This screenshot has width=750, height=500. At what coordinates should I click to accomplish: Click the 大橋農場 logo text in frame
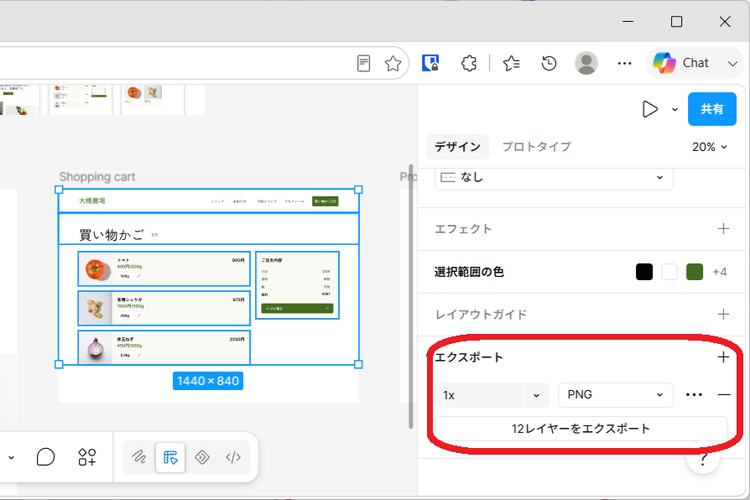click(x=92, y=201)
